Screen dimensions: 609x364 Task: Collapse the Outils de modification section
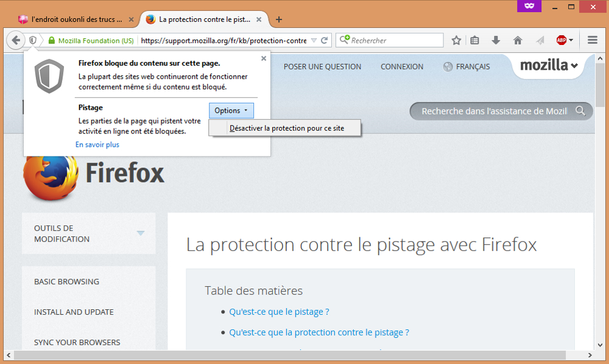coord(141,233)
